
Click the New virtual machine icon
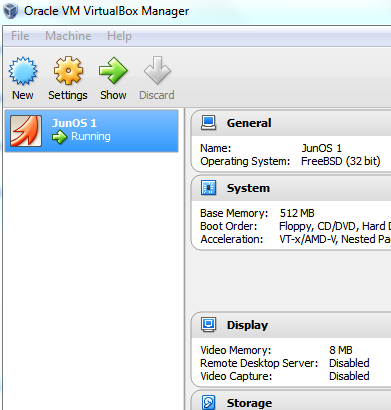pyautogui.click(x=23, y=71)
